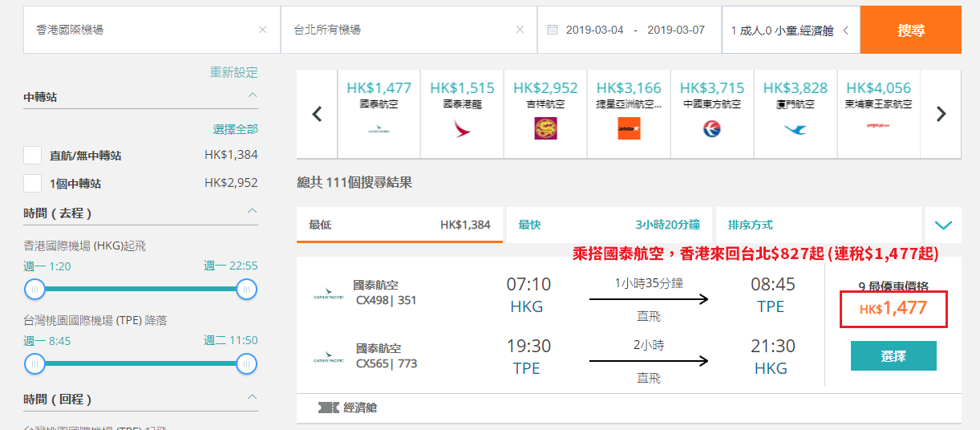Select the 捷星亞洲航空 HK$3,166 airline card

tap(630, 114)
